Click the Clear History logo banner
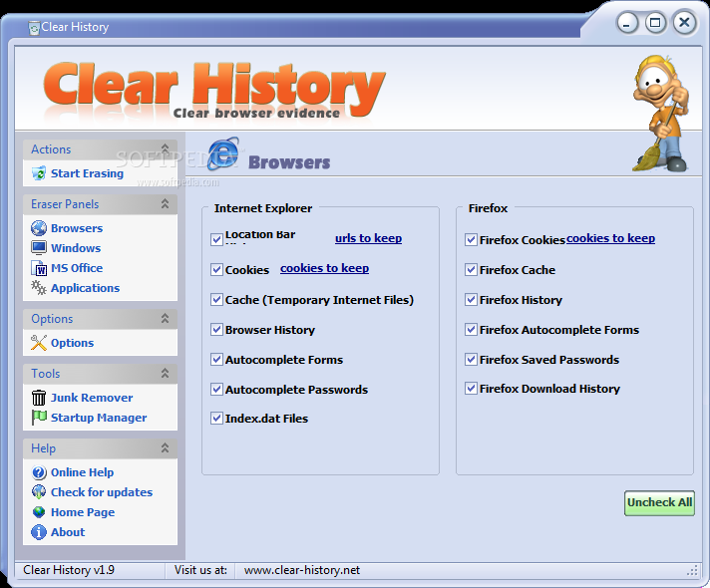710x588 pixels. [x=214, y=92]
